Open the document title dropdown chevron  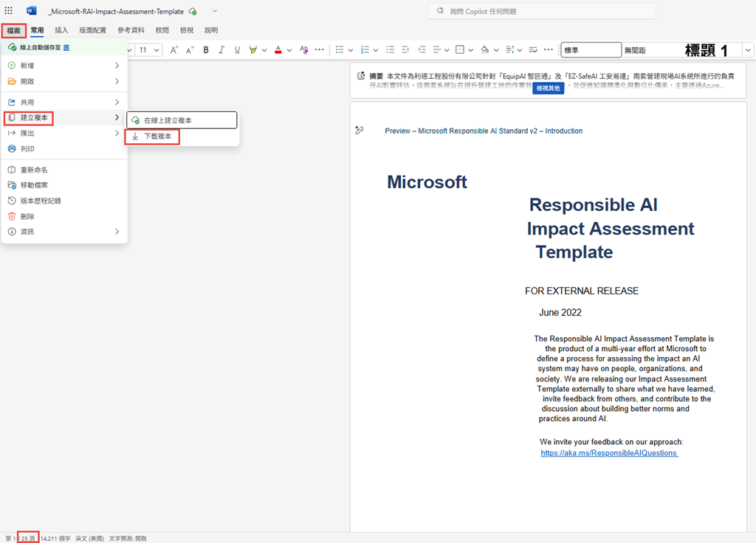[x=215, y=11]
